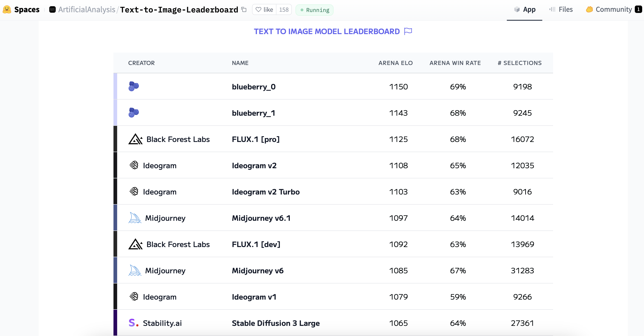Click the Arena ELO value 1150
644x336 pixels.
click(398, 87)
